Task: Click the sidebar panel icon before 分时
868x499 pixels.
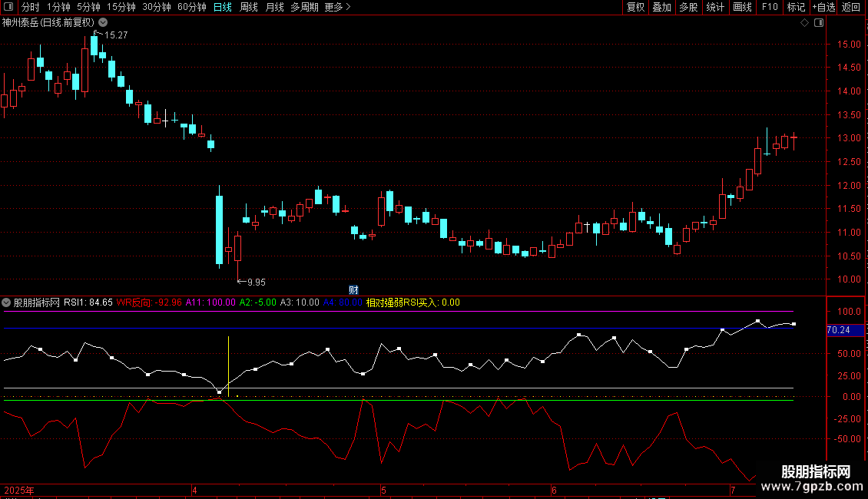Action: [8, 7]
